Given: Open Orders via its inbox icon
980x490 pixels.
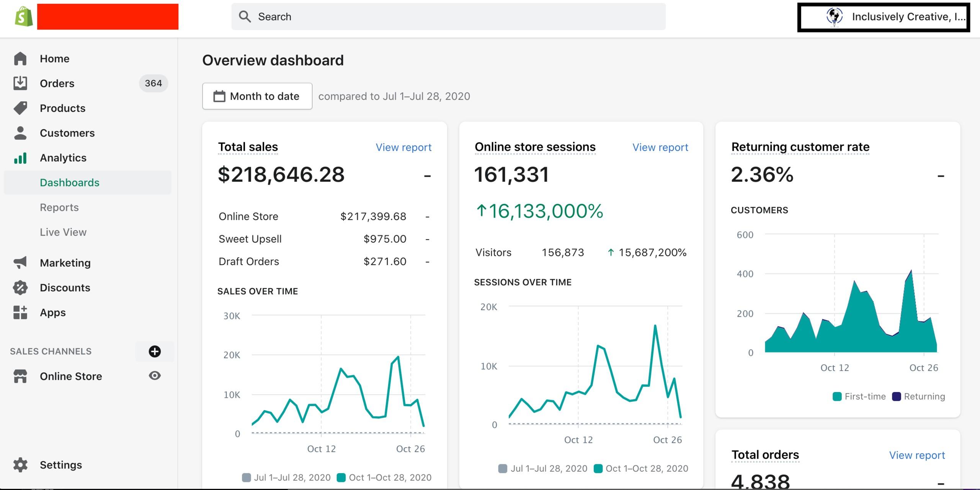Looking at the screenshot, I should pyautogui.click(x=20, y=83).
